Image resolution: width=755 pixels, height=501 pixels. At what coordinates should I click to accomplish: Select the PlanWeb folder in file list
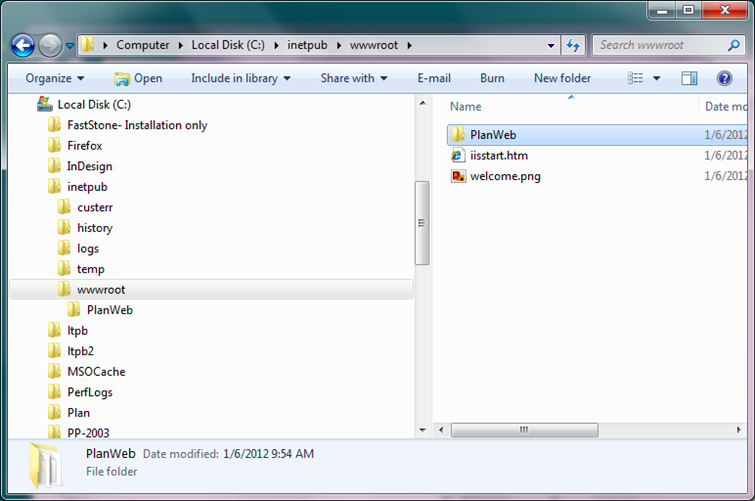[597, 135]
